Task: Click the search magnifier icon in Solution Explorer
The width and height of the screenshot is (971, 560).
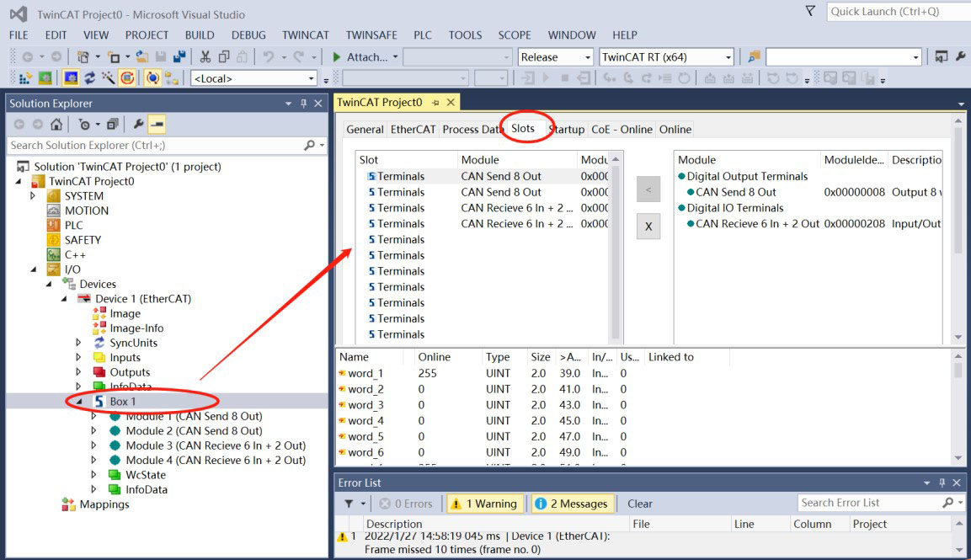Action: (x=310, y=145)
